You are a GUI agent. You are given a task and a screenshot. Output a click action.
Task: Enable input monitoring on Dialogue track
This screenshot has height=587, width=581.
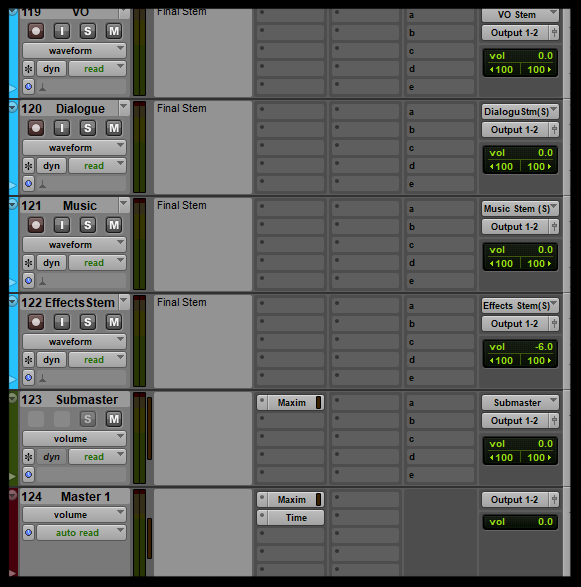(62, 128)
